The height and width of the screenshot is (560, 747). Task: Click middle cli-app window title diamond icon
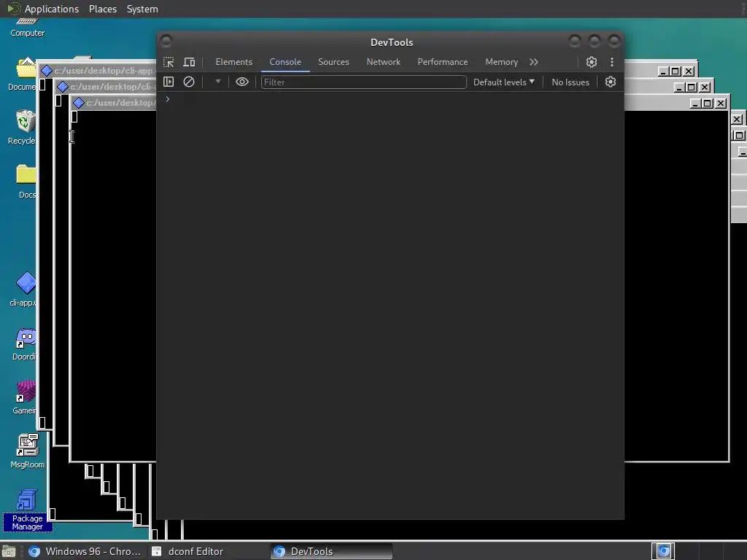click(63, 87)
